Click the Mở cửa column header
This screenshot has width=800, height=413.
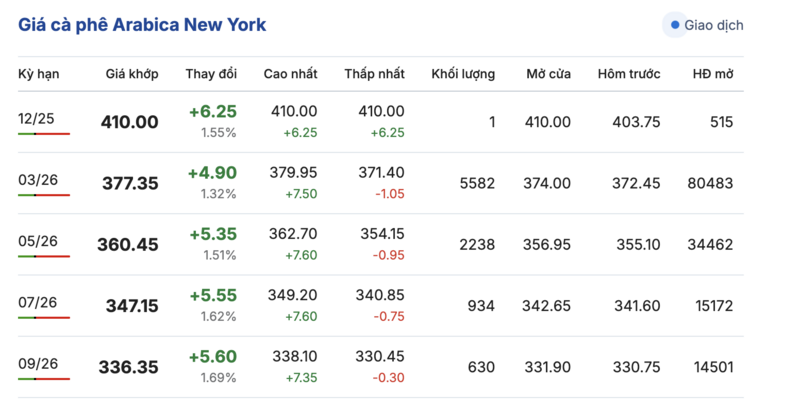(549, 75)
